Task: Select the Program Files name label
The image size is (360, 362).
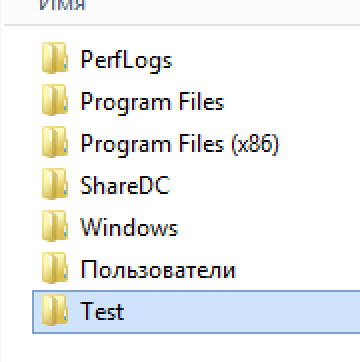Action: click(152, 102)
